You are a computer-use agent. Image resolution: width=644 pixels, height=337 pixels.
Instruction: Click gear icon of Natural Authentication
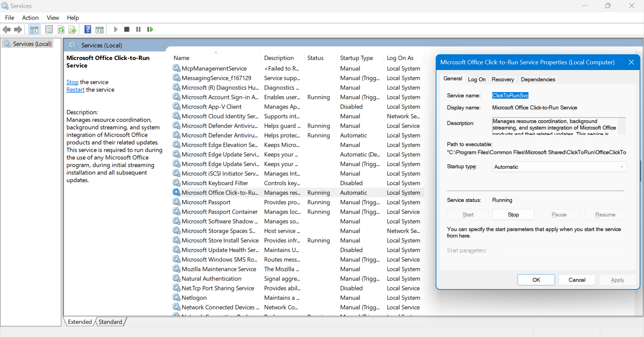coord(176,278)
